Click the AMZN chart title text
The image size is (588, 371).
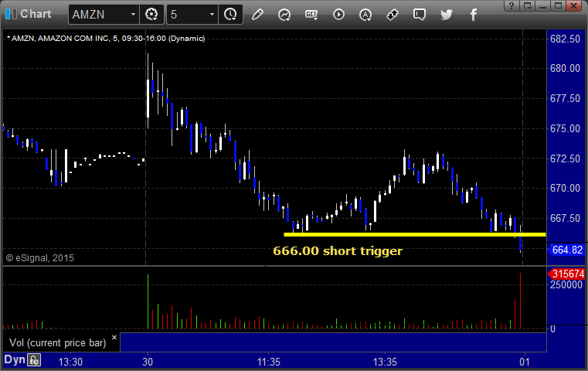tap(106, 39)
